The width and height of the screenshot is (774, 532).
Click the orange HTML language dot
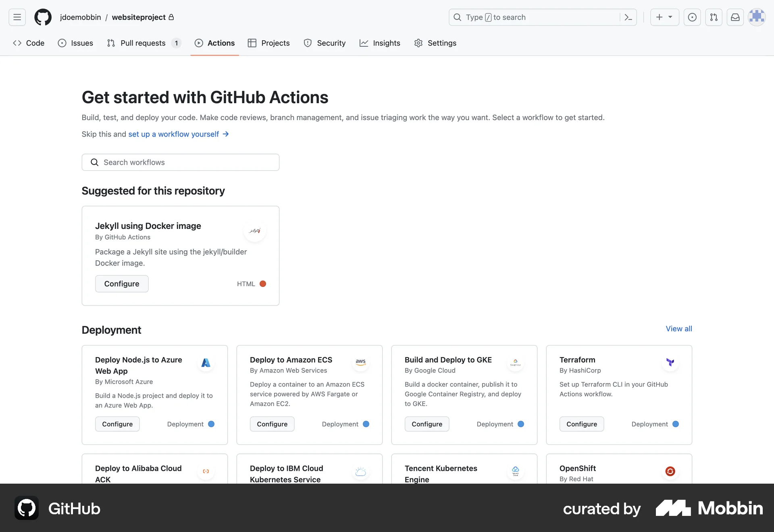263,284
